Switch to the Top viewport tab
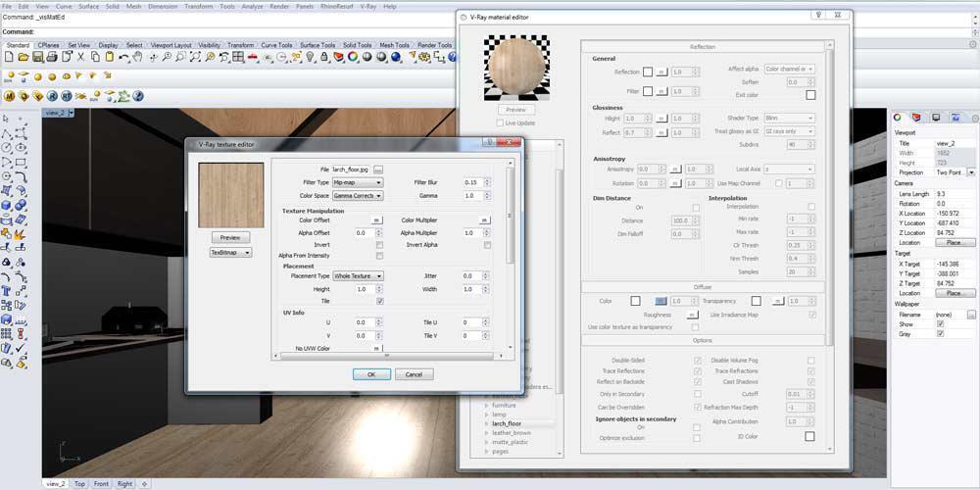The image size is (980, 490). point(79,484)
